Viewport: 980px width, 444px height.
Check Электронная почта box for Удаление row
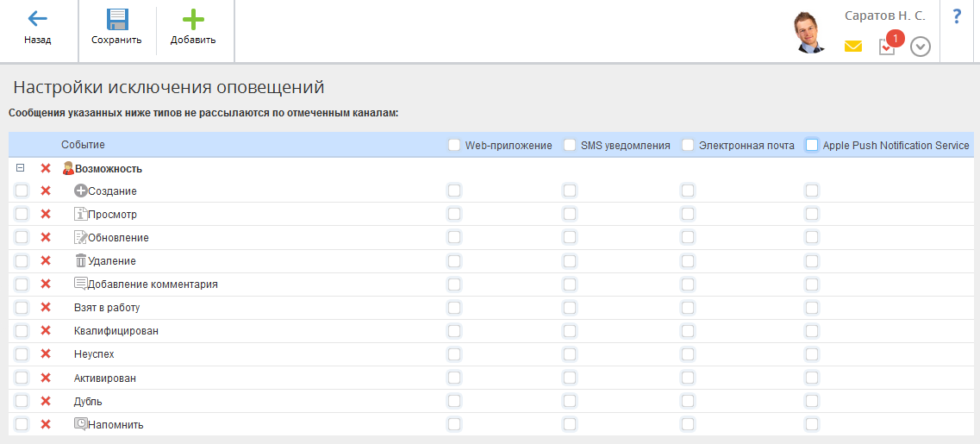[688, 260]
